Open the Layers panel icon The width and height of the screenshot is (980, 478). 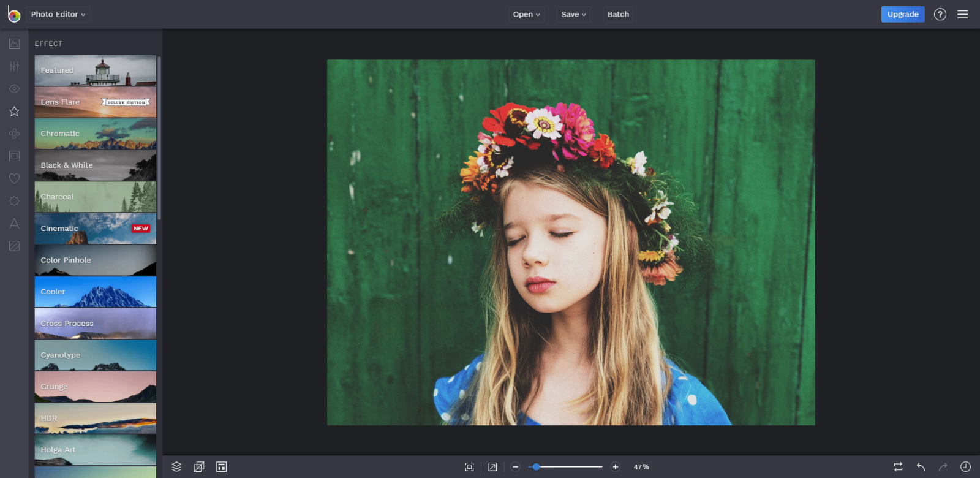pos(176,467)
